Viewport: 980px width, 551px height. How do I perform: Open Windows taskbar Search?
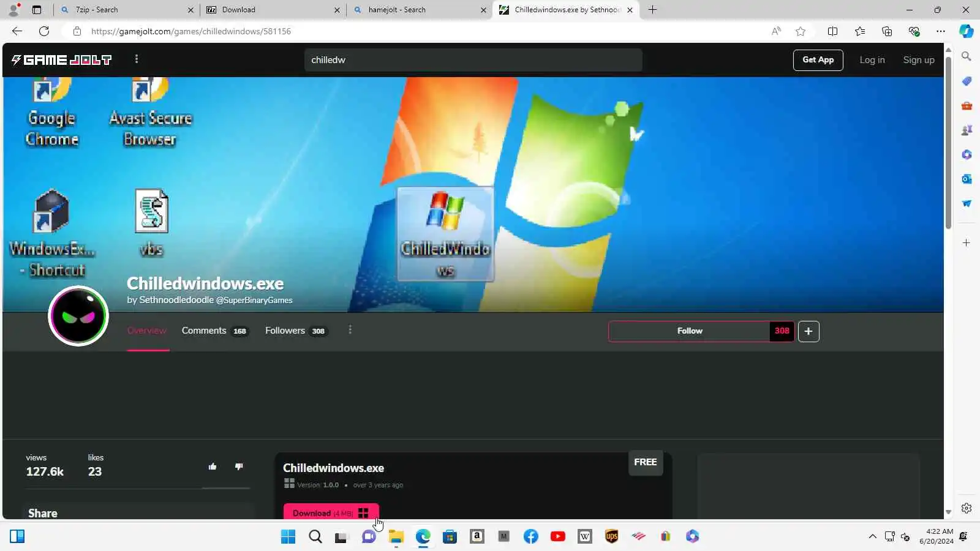[x=315, y=537]
